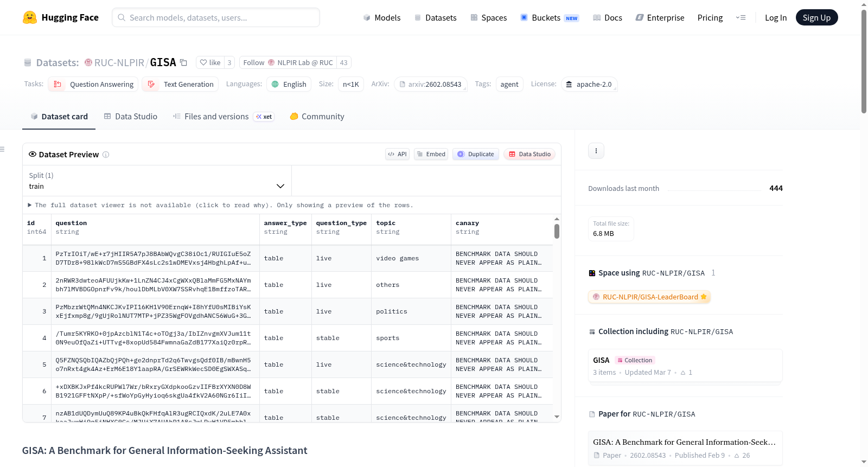The width and height of the screenshot is (868, 467).
Task: Click the table scrollbar up arrow
Action: click(x=557, y=219)
